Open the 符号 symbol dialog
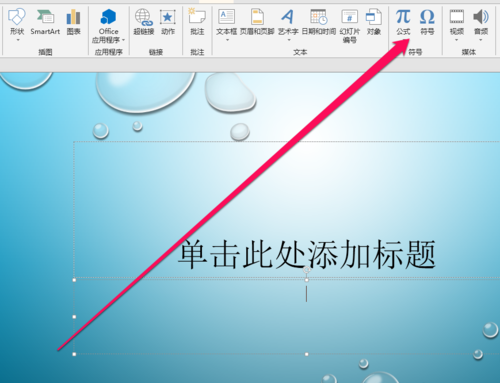500x383 pixels. point(427,23)
